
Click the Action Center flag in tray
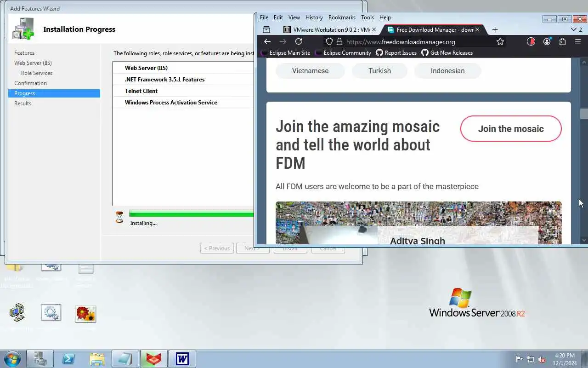(x=519, y=359)
